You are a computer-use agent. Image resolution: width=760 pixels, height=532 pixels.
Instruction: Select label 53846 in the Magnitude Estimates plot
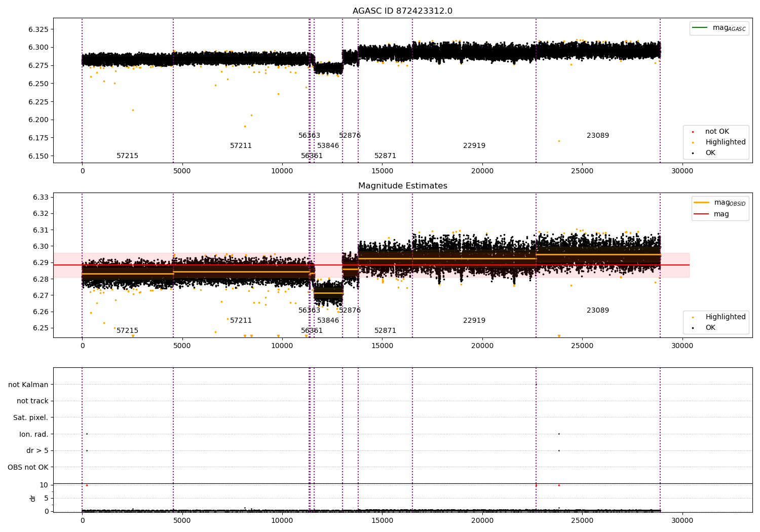click(328, 321)
